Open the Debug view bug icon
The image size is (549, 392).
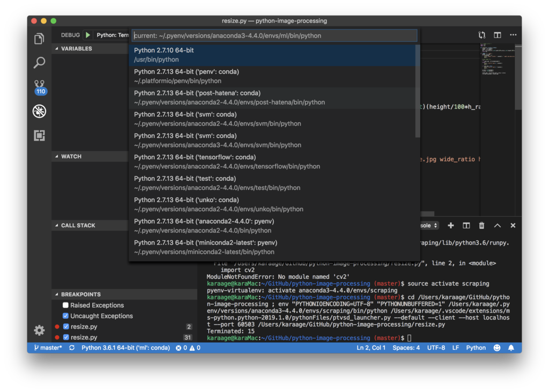point(39,111)
